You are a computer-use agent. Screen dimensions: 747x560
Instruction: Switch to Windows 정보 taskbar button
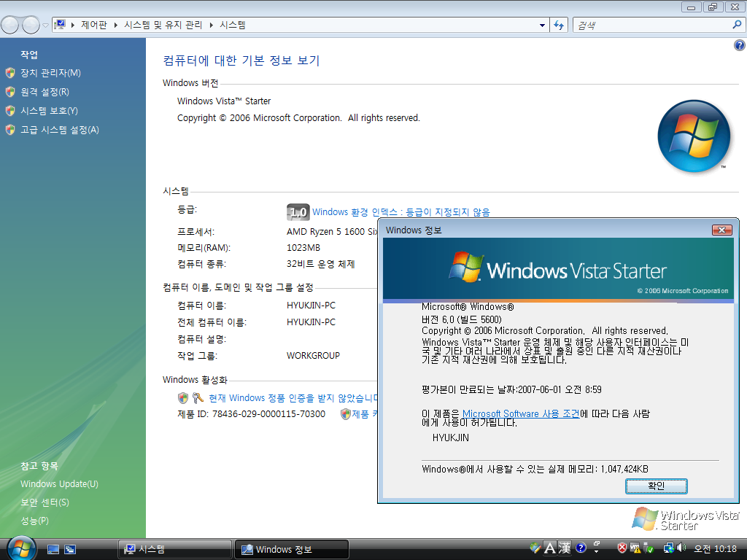[x=292, y=549]
